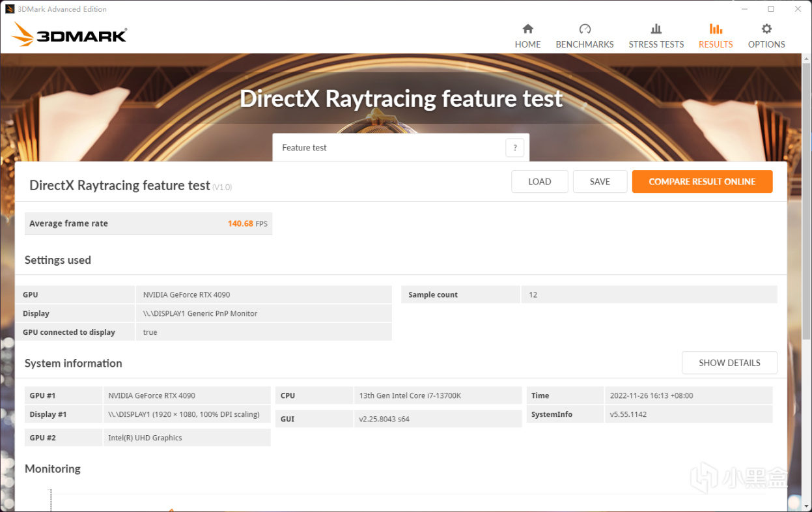The height and width of the screenshot is (512, 812).
Task: Open the OPTIONS gear icon
Action: click(x=766, y=29)
